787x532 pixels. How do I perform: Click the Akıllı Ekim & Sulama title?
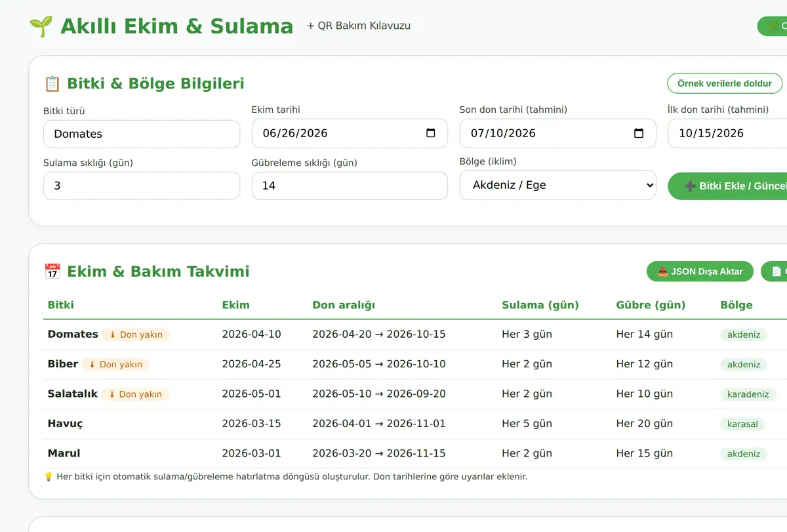(x=177, y=26)
